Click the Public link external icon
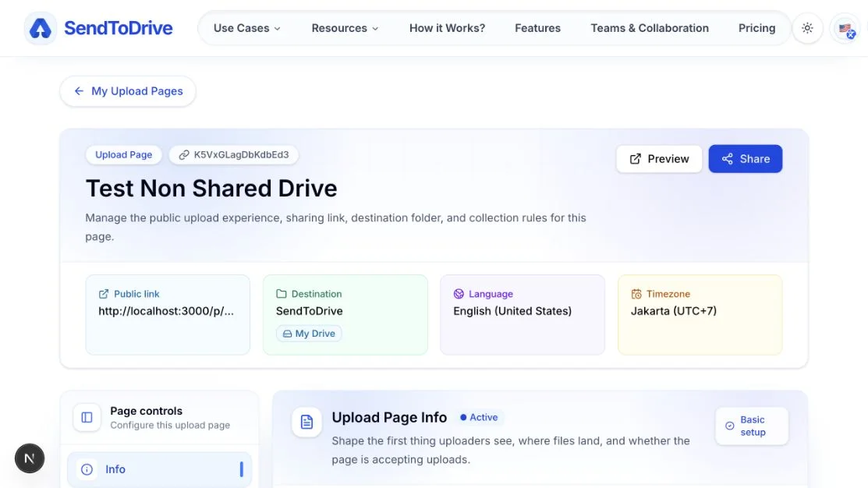868x488 pixels. click(x=104, y=294)
